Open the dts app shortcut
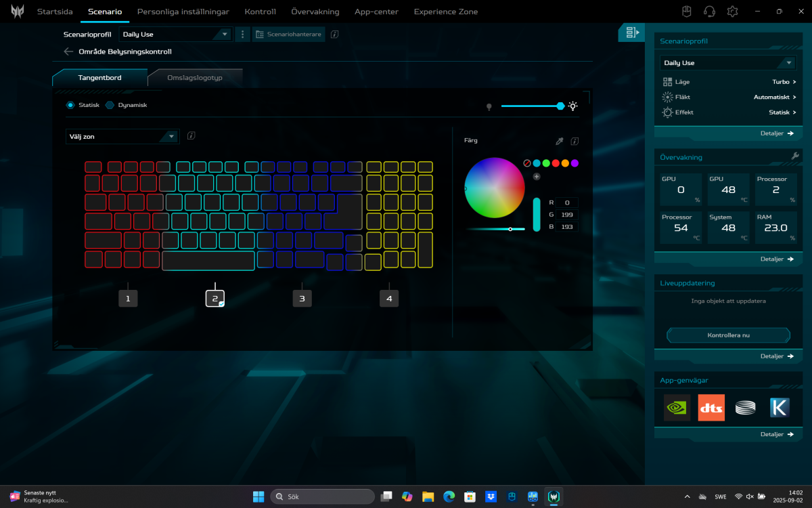The image size is (812, 508). (x=711, y=408)
